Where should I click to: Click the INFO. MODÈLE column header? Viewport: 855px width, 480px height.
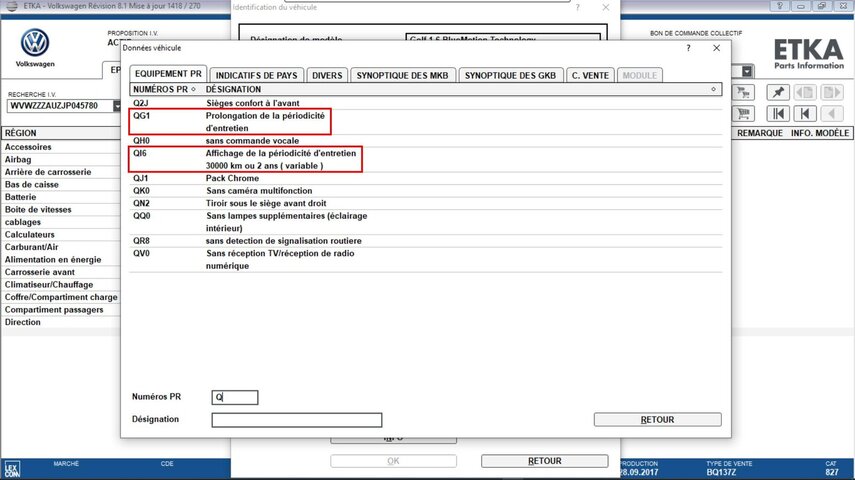click(x=820, y=133)
